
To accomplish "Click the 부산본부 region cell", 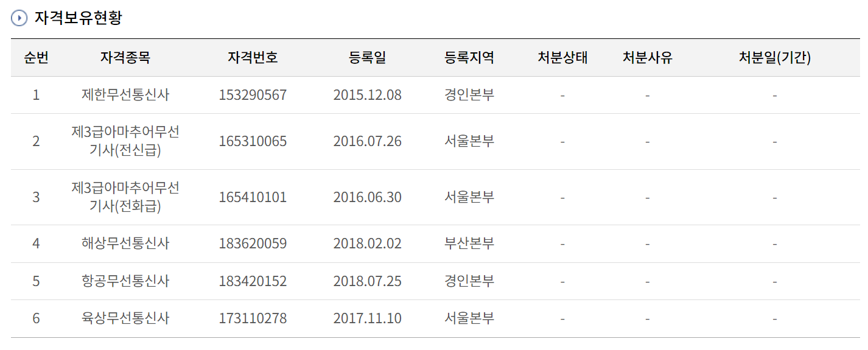I will click(469, 243).
